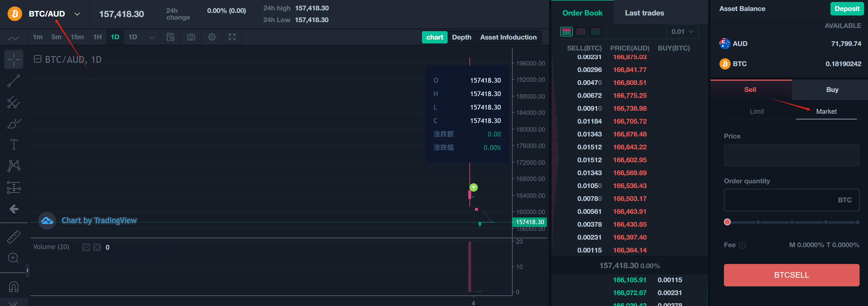Select the trend line drawing tool
Viewport: 868px width, 306px height.
(x=13, y=81)
